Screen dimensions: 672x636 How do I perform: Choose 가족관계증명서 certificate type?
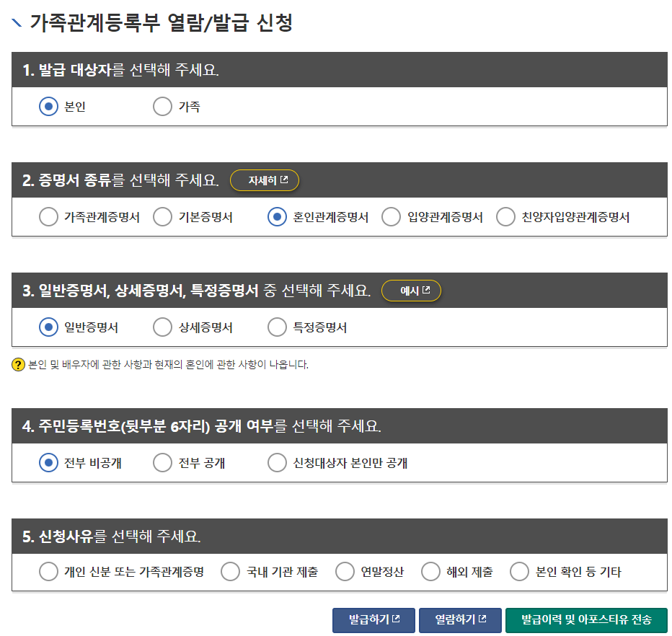[48, 217]
